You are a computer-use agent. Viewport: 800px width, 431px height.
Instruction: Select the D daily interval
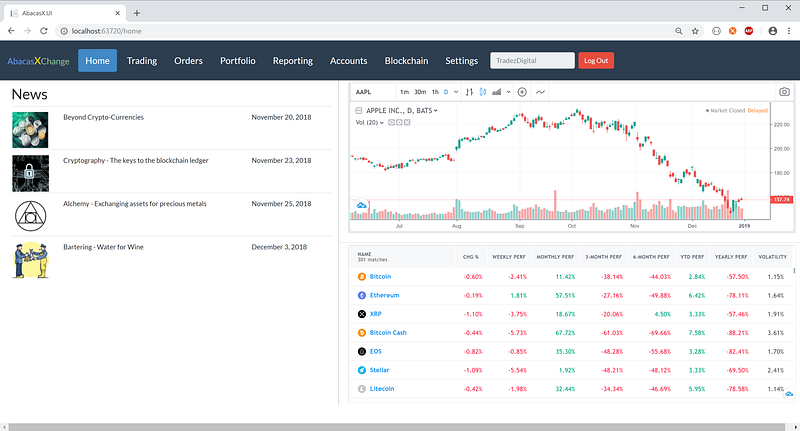[446, 92]
